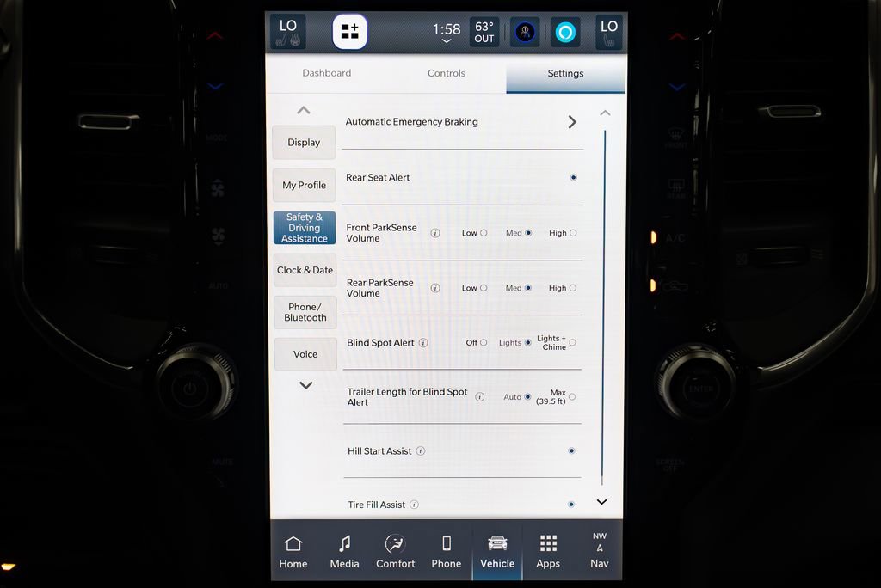881x588 pixels.
Task: Show info for Blind Spot Alert
Action: 423,343
